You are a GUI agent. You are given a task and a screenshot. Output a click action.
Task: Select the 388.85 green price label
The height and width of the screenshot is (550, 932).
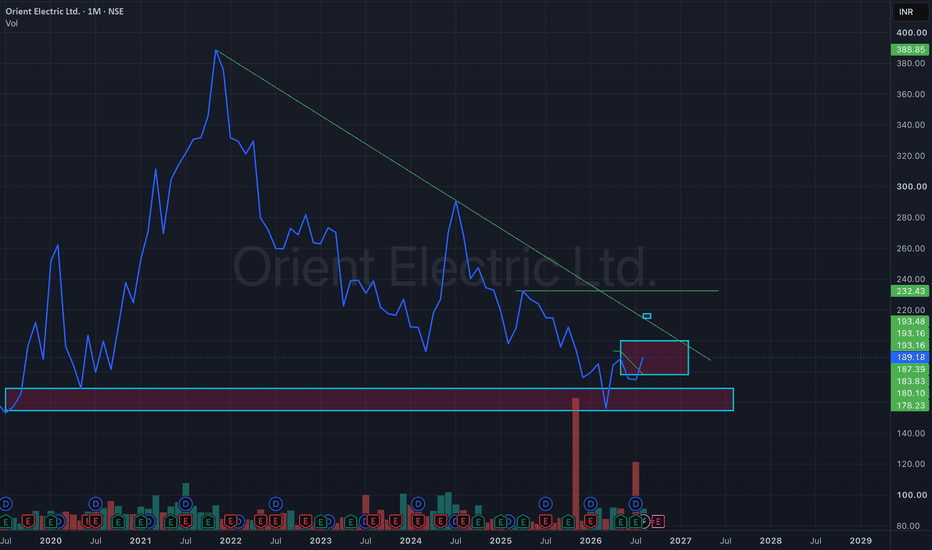coord(910,50)
